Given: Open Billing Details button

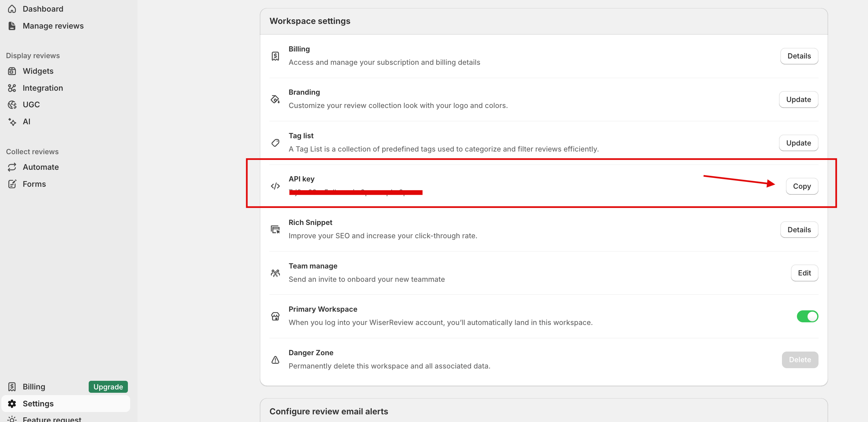Looking at the screenshot, I should pos(799,56).
